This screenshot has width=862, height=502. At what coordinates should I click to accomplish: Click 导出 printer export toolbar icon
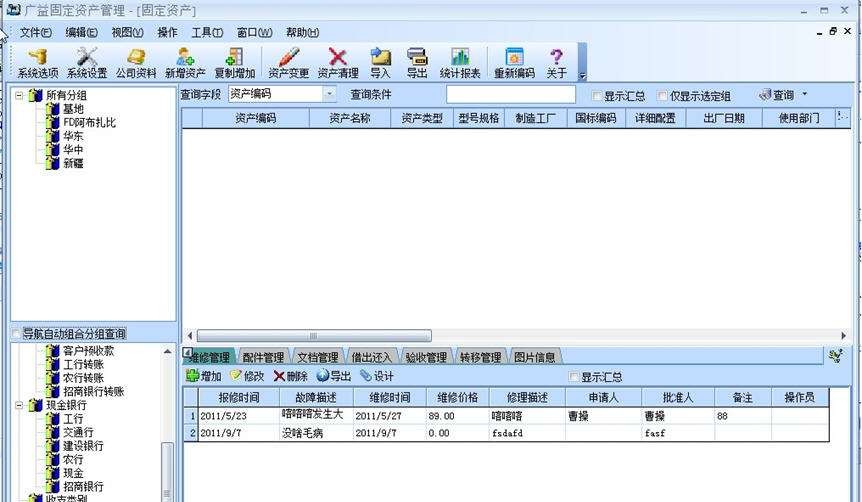[x=417, y=63]
